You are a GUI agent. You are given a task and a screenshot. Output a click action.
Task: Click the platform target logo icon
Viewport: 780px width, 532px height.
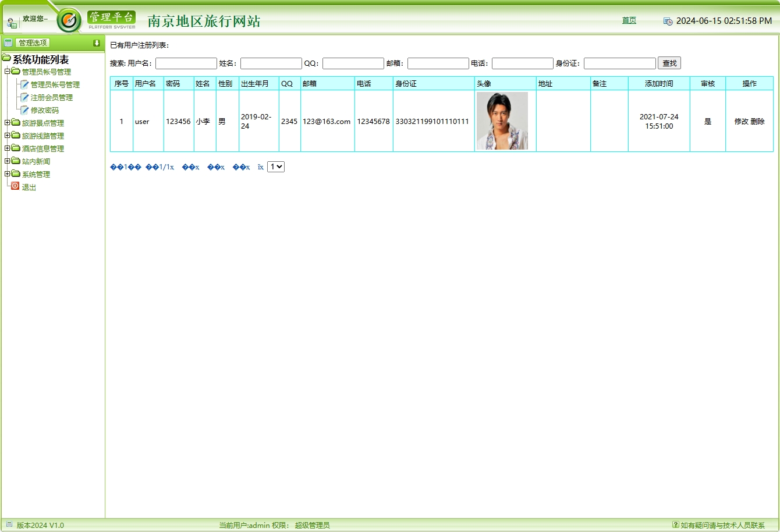click(x=69, y=21)
